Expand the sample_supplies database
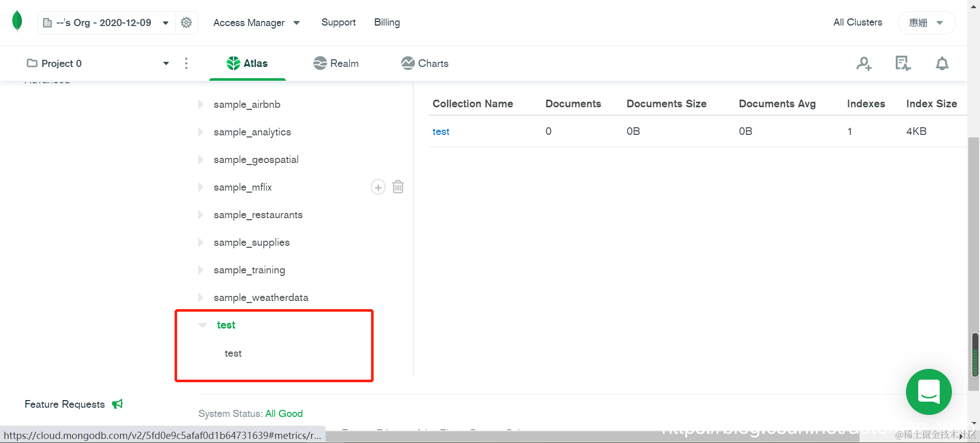The width and height of the screenshot is (980, 443). click(x=201, y=242)
